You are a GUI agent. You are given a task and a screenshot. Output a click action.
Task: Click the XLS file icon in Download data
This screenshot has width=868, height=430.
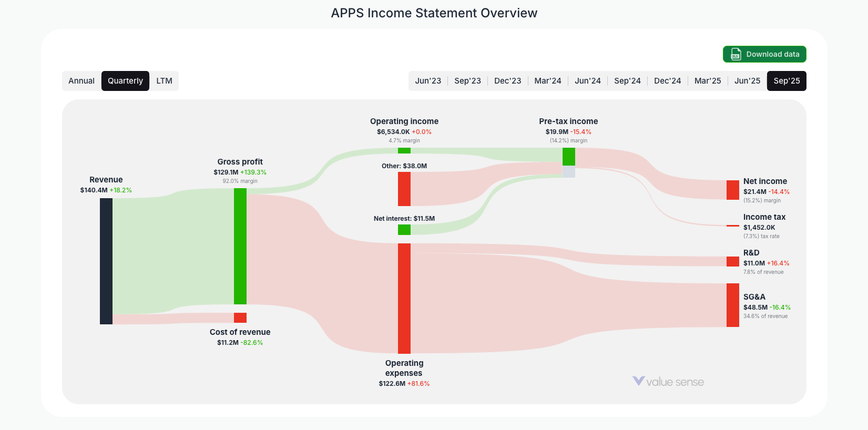[736, 54]
